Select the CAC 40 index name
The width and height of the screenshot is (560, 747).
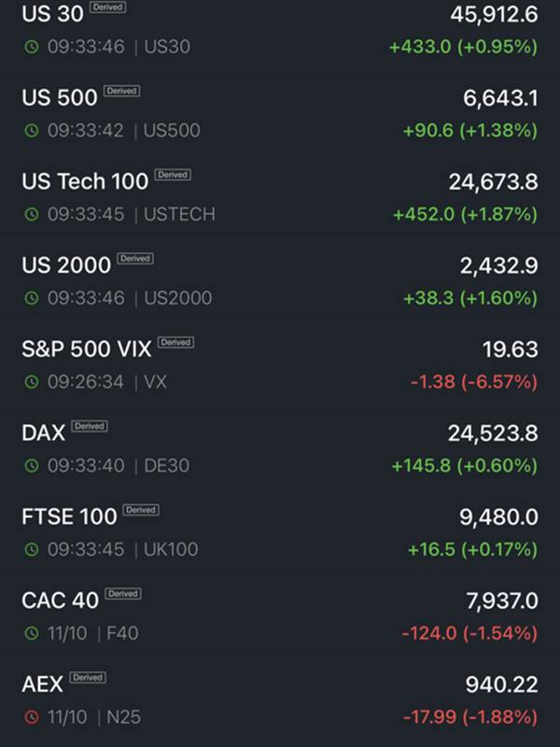(x=60, y=600)
